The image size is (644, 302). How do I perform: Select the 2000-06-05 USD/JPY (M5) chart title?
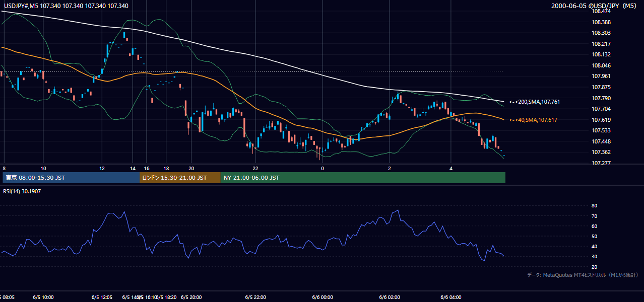coord(595,6)
